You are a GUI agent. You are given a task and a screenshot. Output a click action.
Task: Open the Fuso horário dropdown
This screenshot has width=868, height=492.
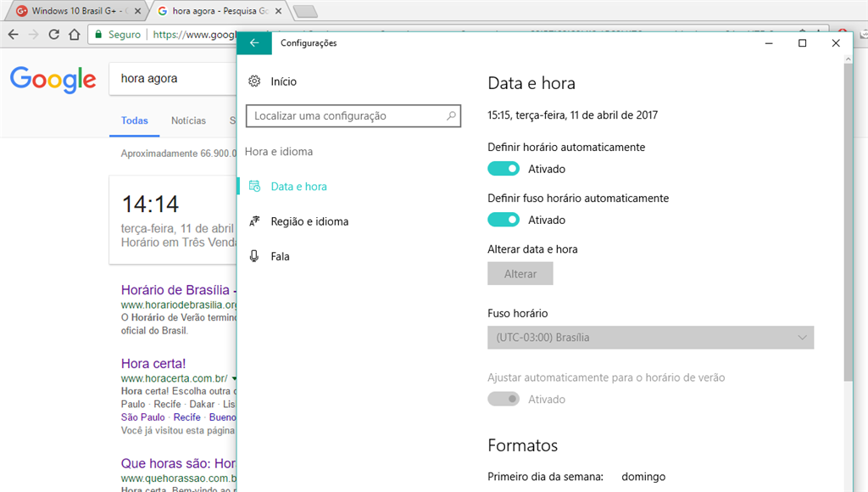650,338
